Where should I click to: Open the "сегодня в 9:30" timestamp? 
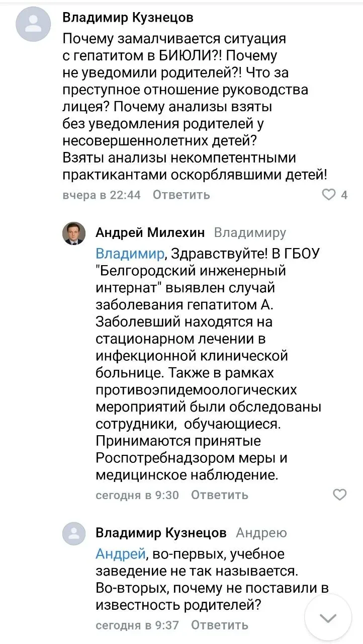137,495
